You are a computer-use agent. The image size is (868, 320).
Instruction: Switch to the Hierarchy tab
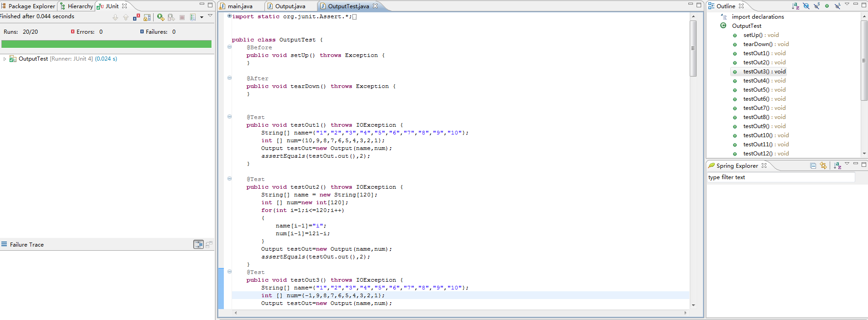point(77,6)
